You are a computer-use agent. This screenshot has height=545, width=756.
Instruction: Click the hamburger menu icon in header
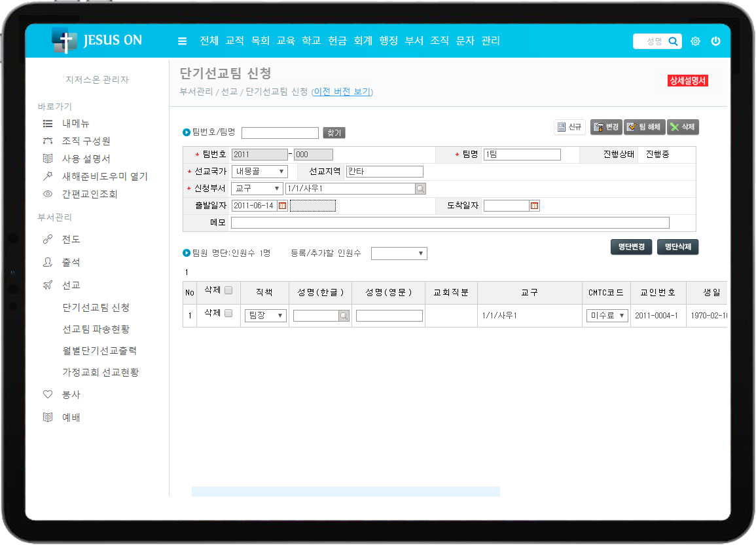[183, 41]
